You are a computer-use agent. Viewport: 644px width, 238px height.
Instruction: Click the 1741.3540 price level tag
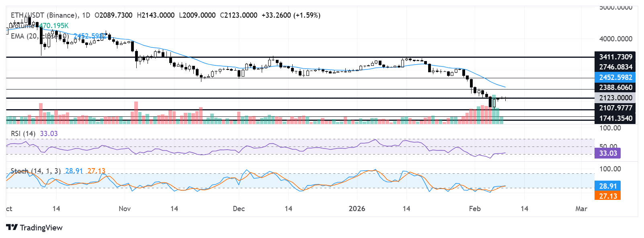pos(615,118)
